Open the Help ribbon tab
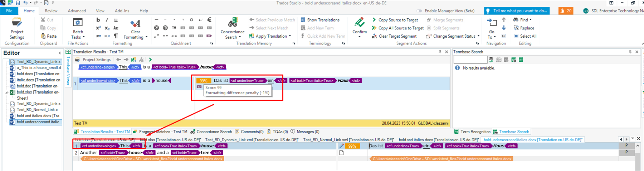This screenshot has width=644, height=171. [144, 11]
